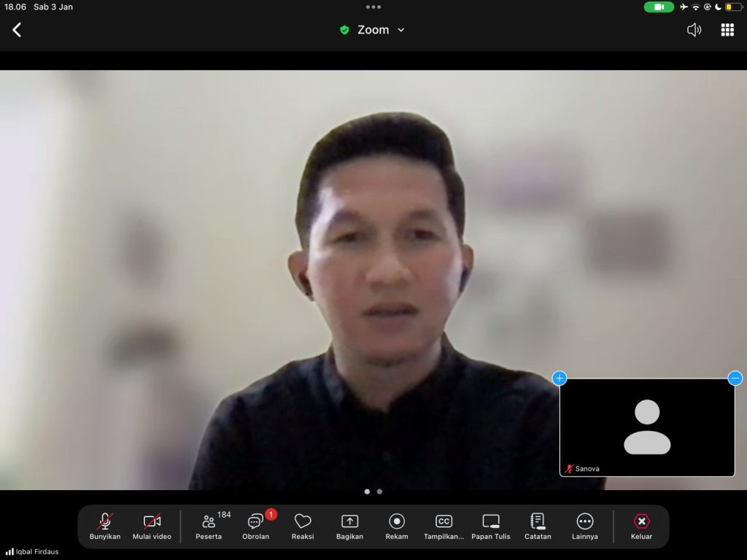Expand the Zoom meeting info dropdown
Screen dimensions: 747x560
pyautogui.click(x=373, y=30)
